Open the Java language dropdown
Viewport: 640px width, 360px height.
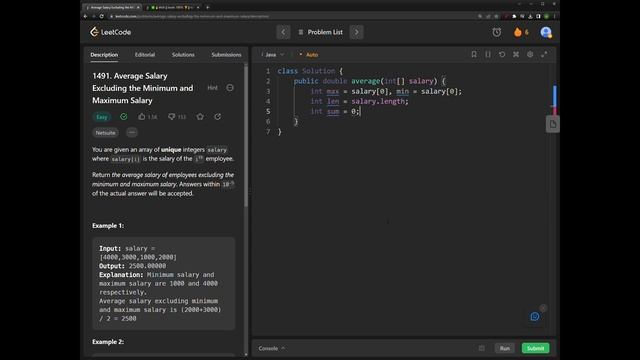(274, 55)
